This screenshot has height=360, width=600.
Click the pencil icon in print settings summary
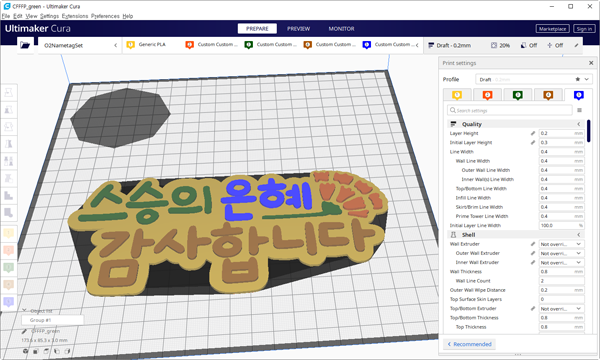pos(577,45)
